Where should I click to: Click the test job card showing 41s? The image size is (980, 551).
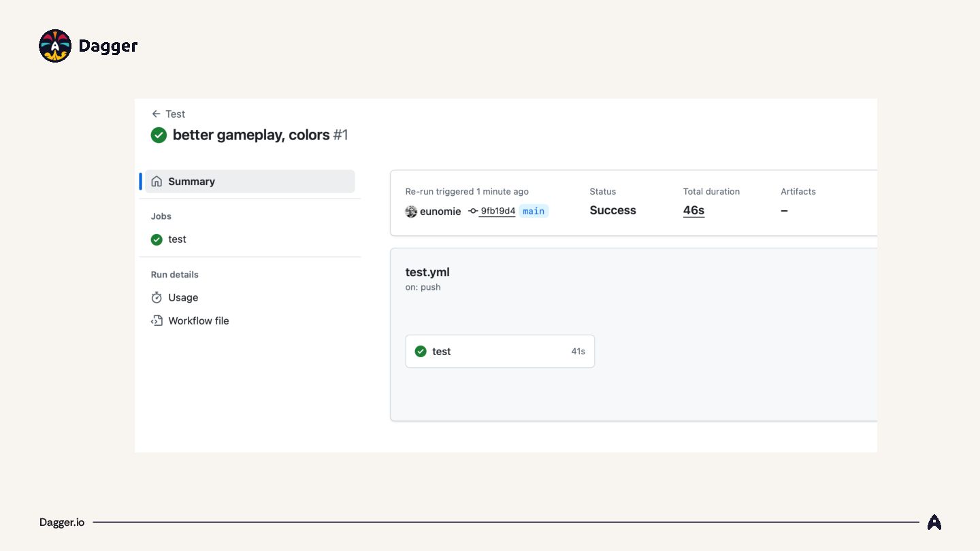pos(500,351)
